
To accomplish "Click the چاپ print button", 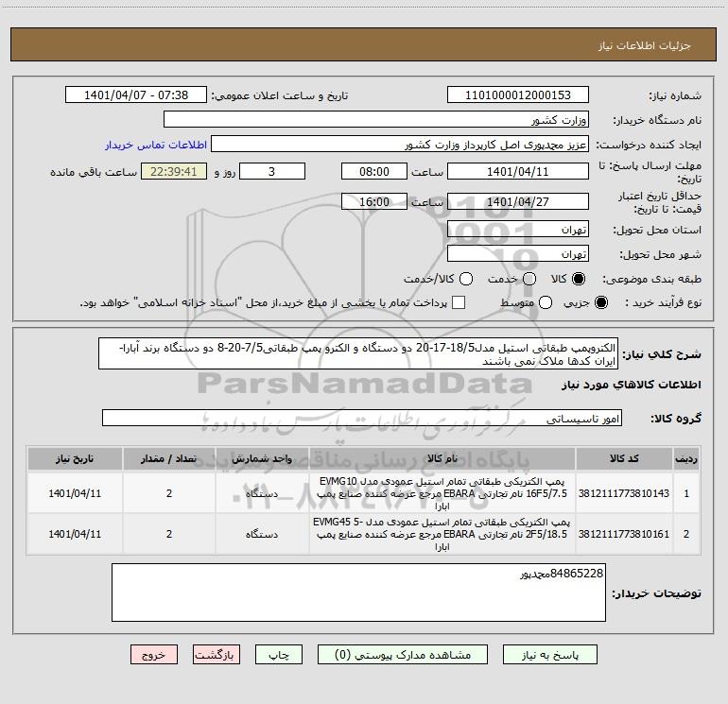I will coord(279,655).
